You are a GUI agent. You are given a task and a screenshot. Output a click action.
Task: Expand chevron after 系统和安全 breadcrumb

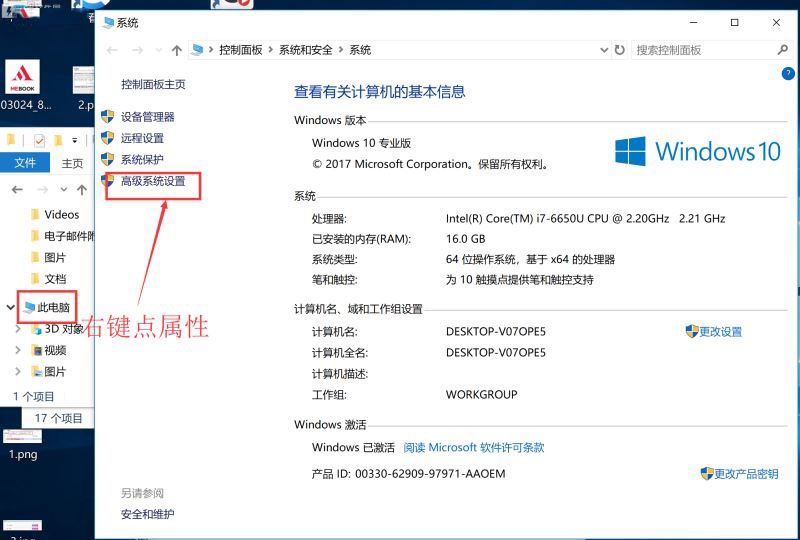tap(341, 50)
